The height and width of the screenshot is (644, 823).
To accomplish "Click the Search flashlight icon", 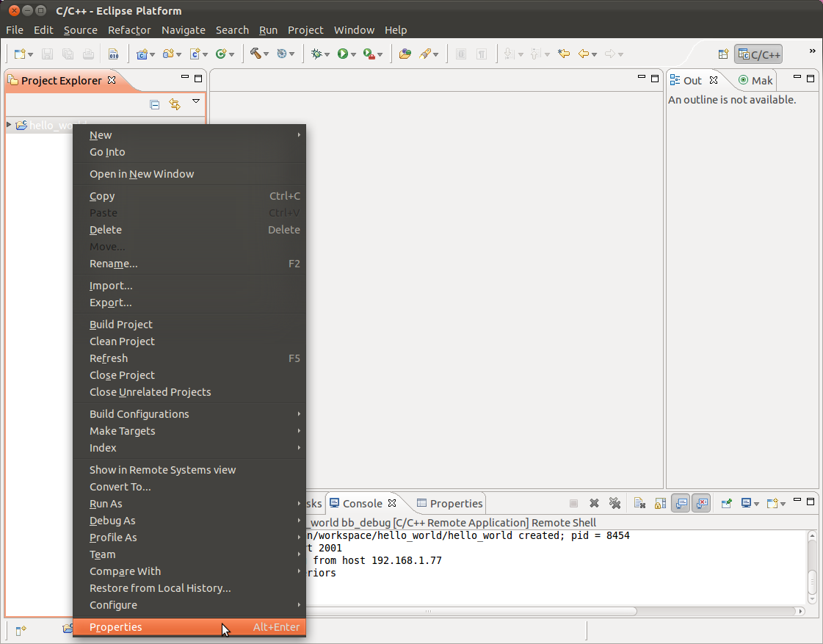I will (425, 54).
